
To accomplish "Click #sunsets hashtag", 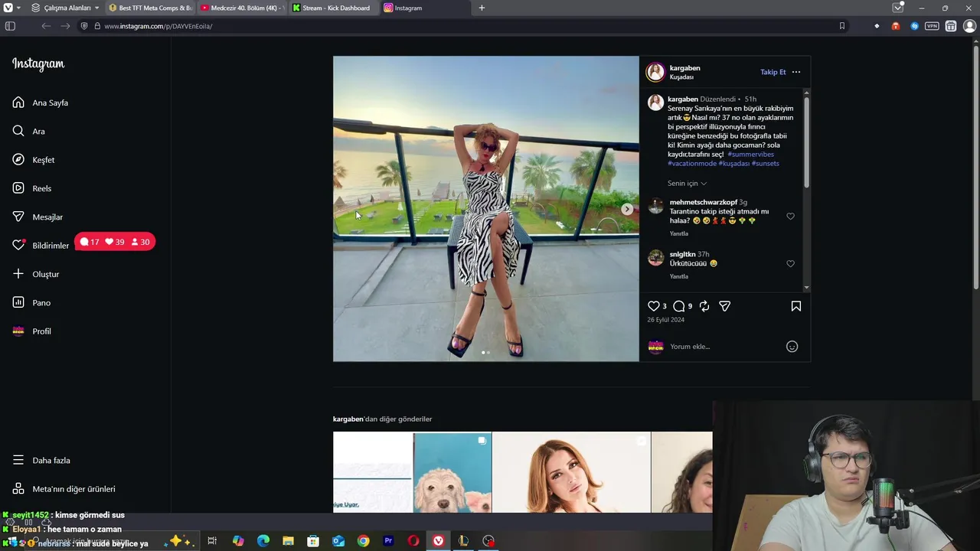I will click(766, 164).
